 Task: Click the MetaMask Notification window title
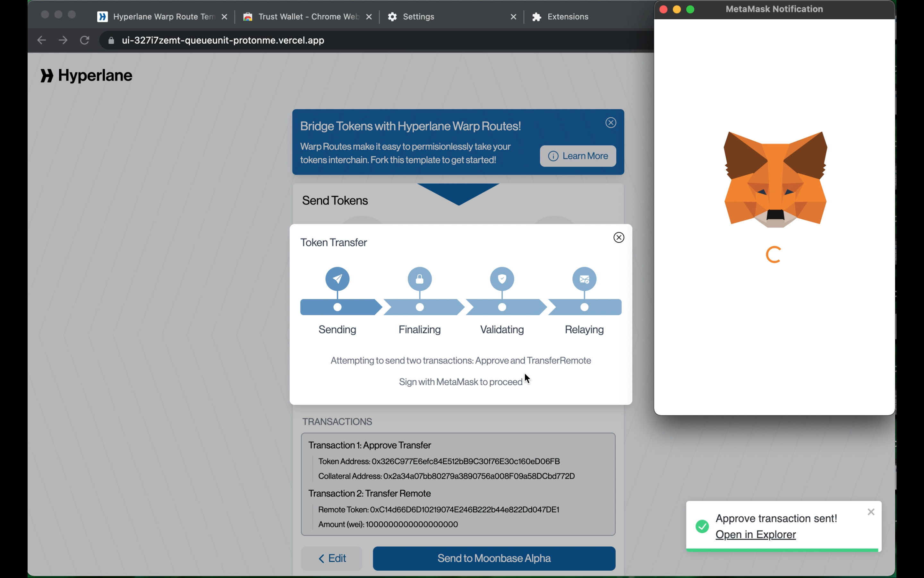774,9
